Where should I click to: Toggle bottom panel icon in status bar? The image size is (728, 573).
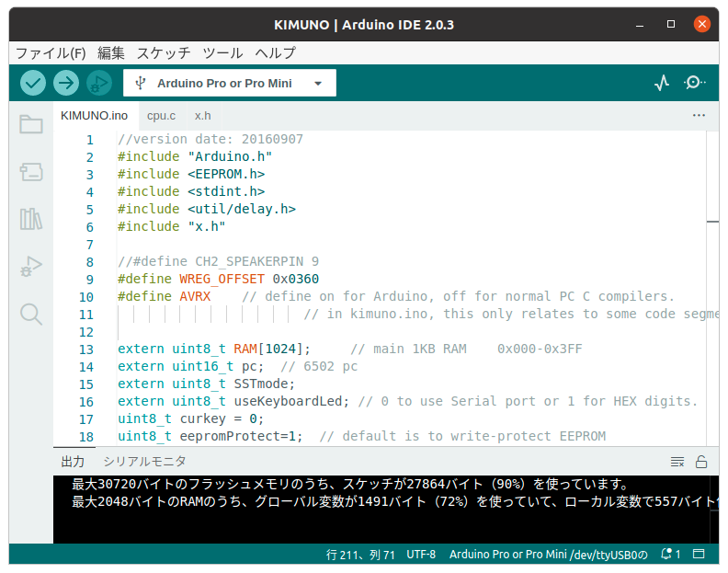click(x=699, y=554)
